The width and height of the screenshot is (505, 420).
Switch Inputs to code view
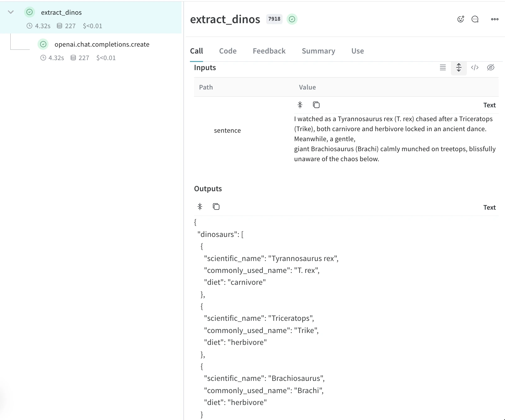pos(475,68)
